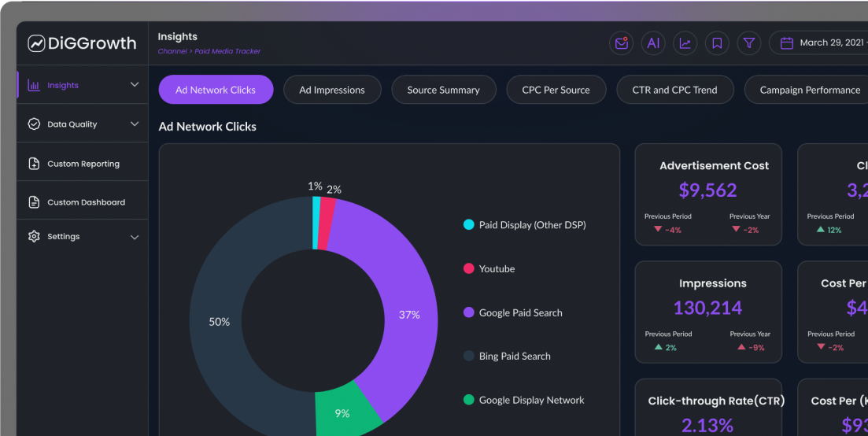Click the Channel breadcrumb link
Image resolution: width=868 pixels, height=436 pixels.
point(172,51)
